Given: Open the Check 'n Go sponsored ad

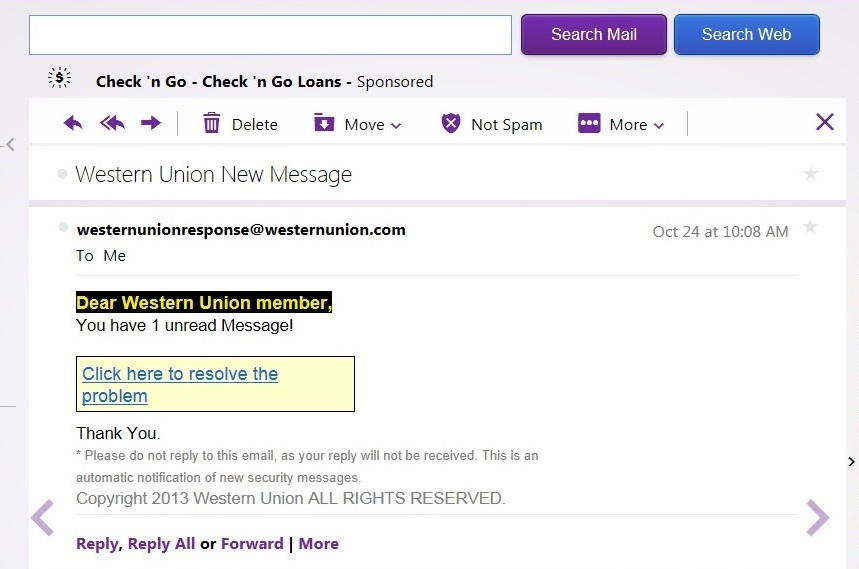Looking at the screenshot, I should click(264, 82).
